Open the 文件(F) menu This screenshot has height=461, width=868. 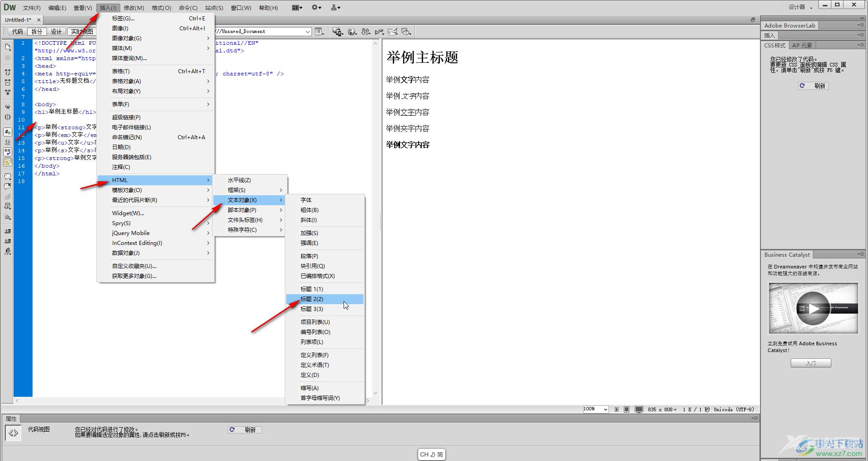(x=32, y=8)
